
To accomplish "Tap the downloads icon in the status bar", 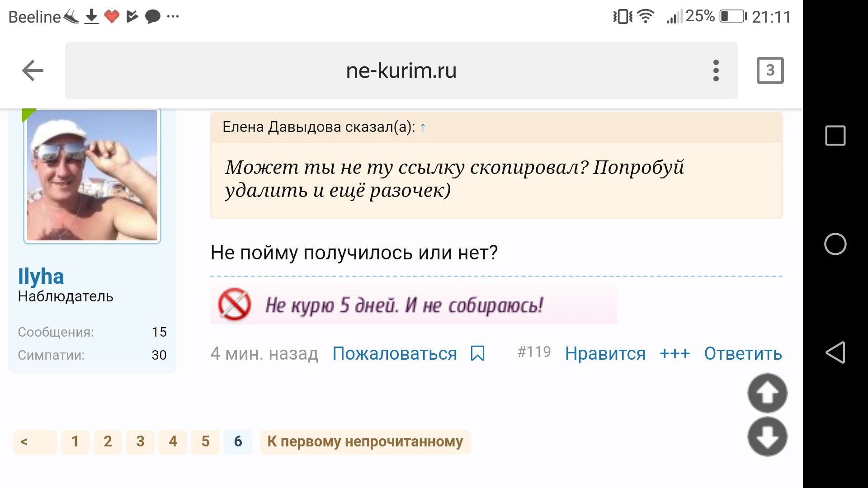I will [90, 17].
